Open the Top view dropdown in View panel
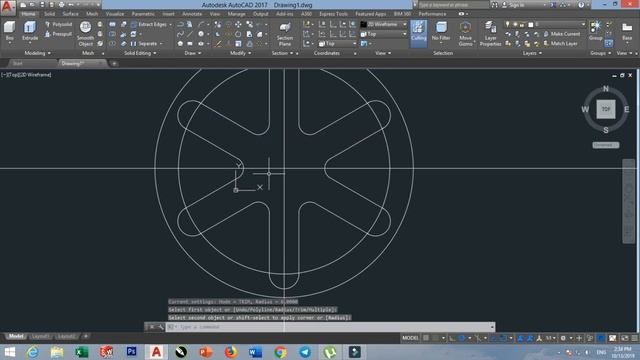The height and width of the screenshot is (360, 640). pyautogui.click(x=384, y=34)
